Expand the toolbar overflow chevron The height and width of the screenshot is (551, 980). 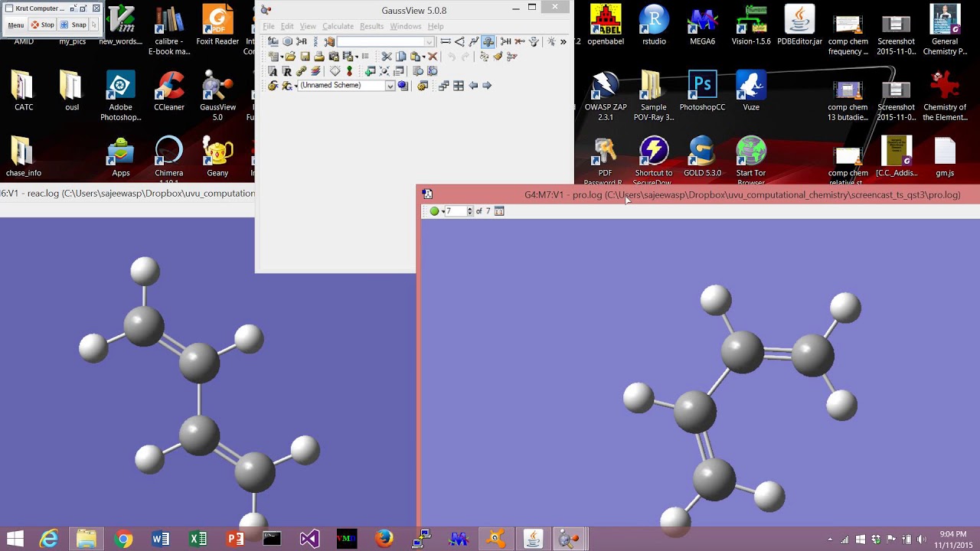point(563,41)
